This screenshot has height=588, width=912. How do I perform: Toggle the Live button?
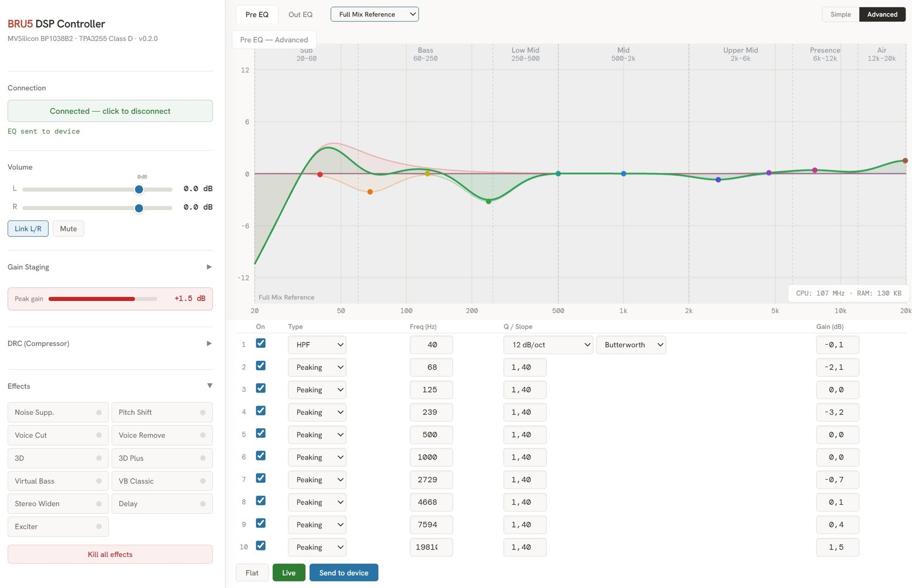pyautogui.click(x=289, y=573)
